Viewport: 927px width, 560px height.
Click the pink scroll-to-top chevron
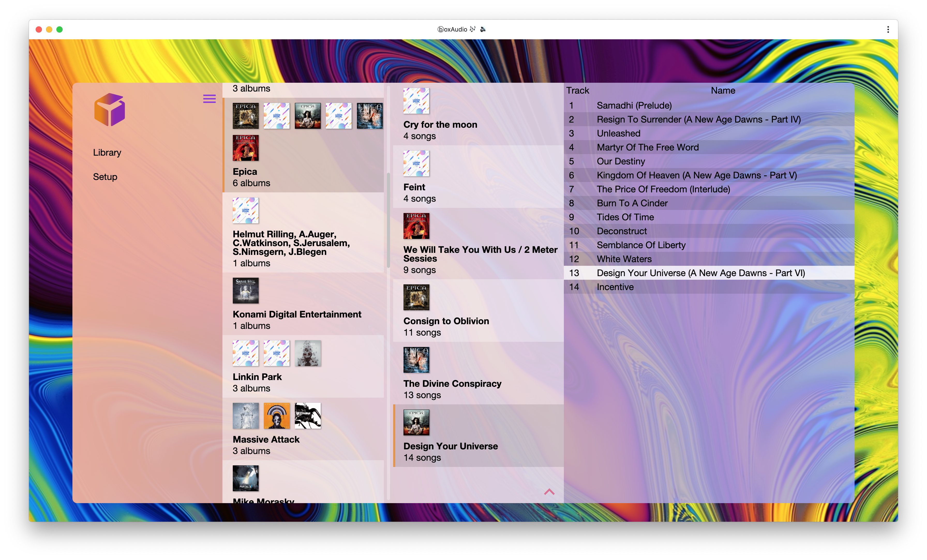click(549, 491)
